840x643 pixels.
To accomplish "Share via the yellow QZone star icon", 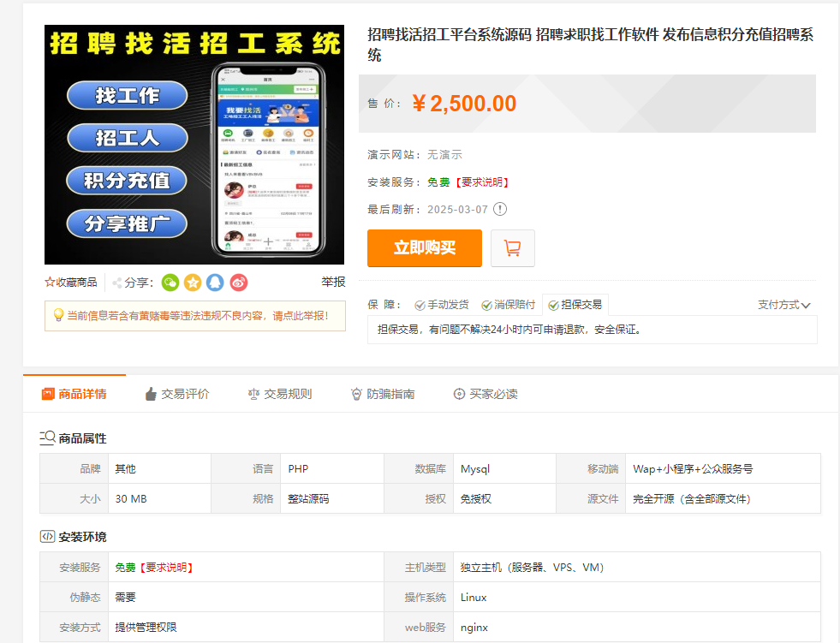I will click(x=193, y=282).
